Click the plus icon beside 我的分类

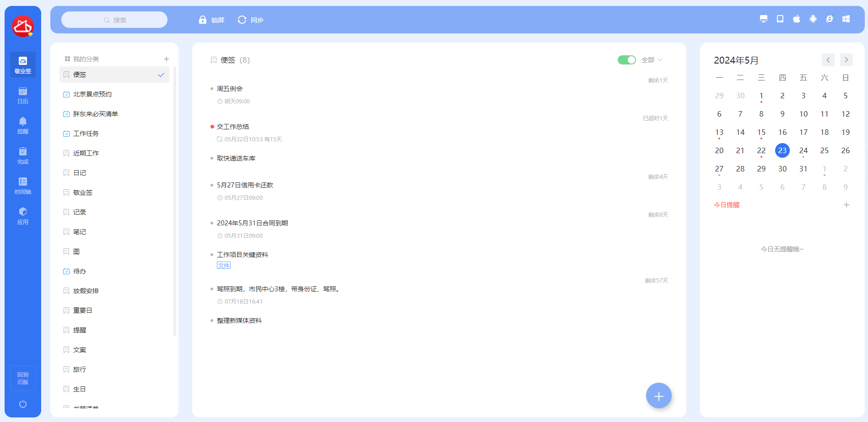[x=167, y=59]
